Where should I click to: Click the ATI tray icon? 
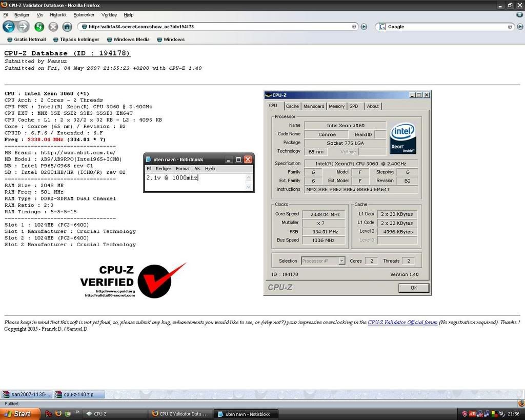(472, 414)
